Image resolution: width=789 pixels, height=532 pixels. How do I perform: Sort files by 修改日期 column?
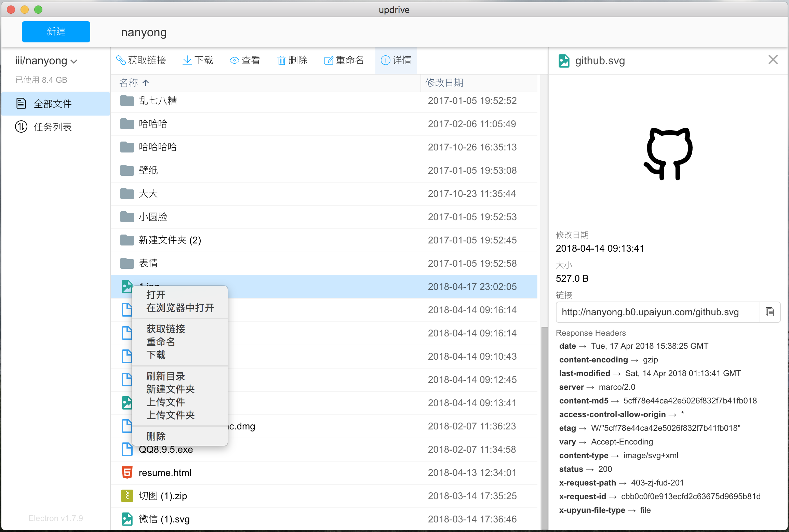tap(444, 83)
